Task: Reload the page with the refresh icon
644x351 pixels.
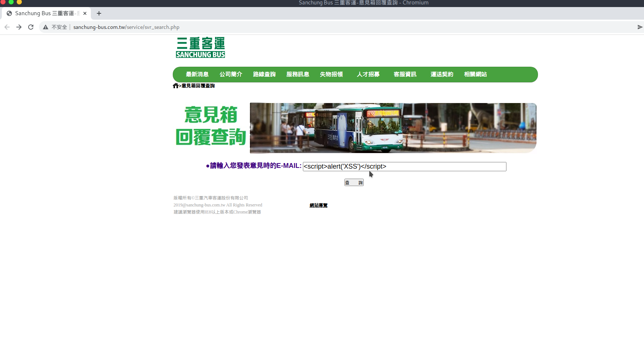Action: [31, 27]
